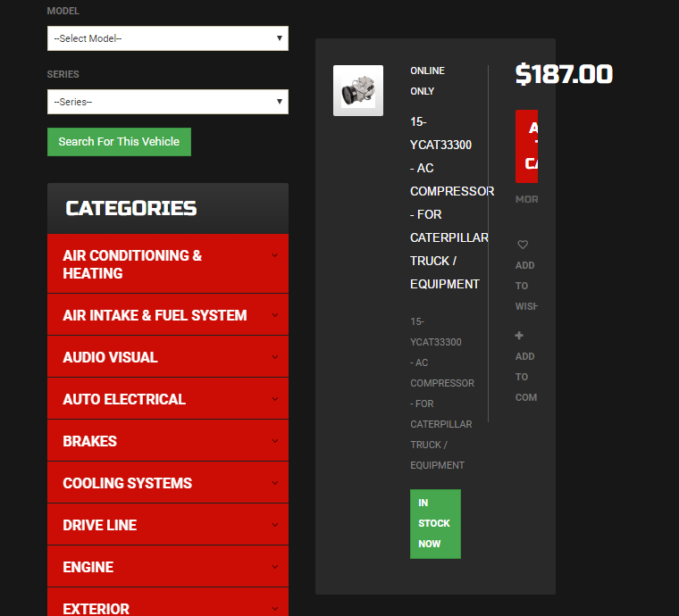Click the Categories heading

[131, 209]
